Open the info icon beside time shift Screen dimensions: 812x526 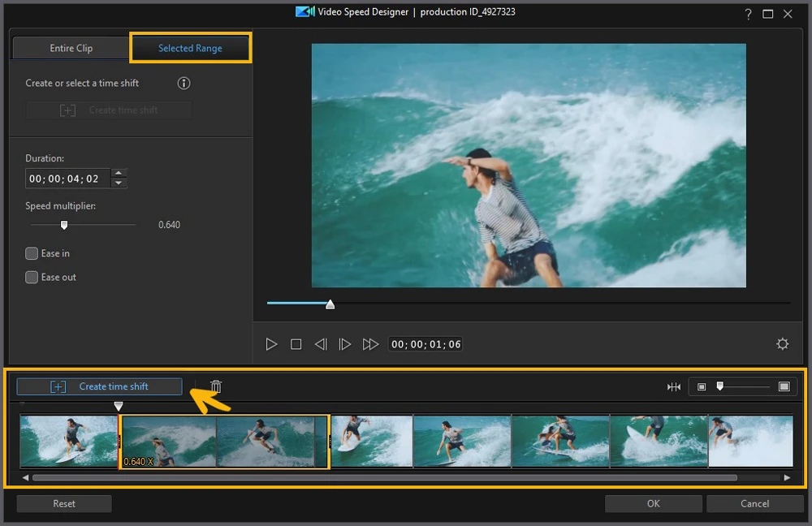coord(184,84)
